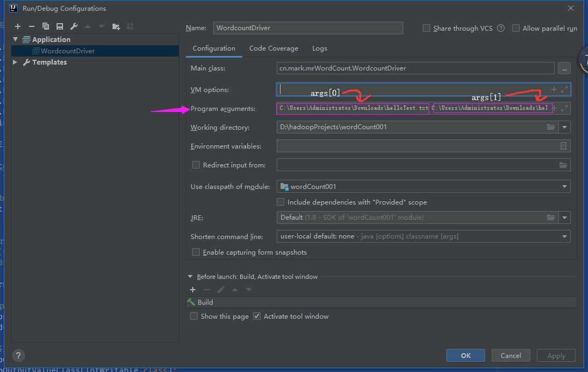Browse JRE folder icon

[550, 217]
